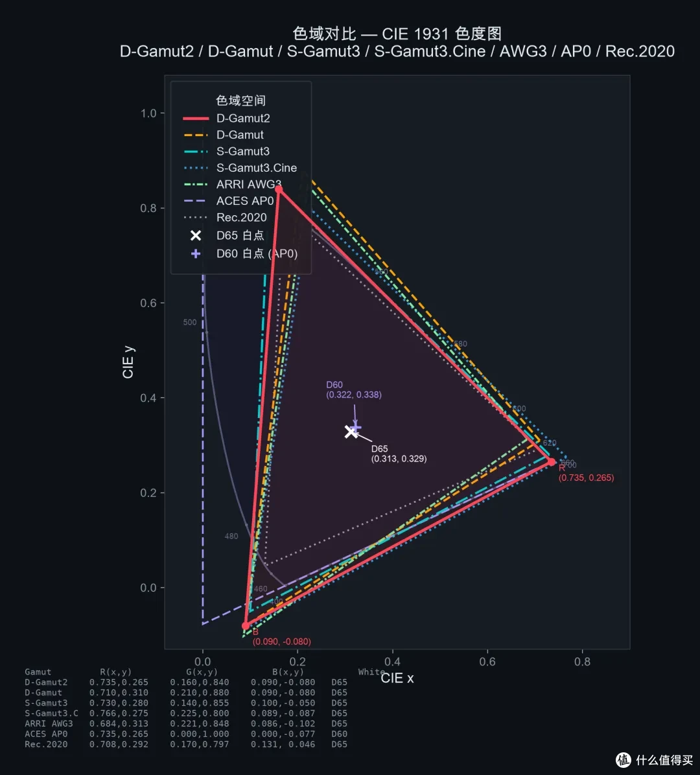Click the 0.4 tick on the x-axis
This screenshot has width=700, height=775.
tap(393, 662)
